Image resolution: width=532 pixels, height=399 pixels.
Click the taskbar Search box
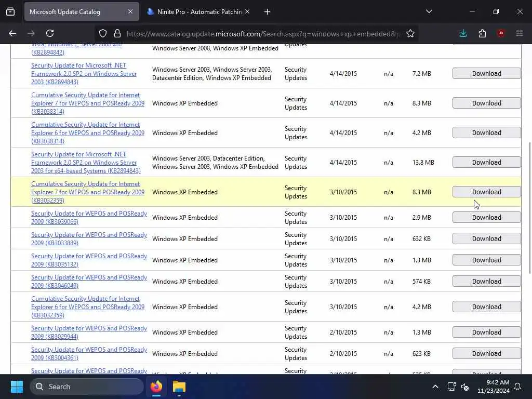tap(87, 387)
